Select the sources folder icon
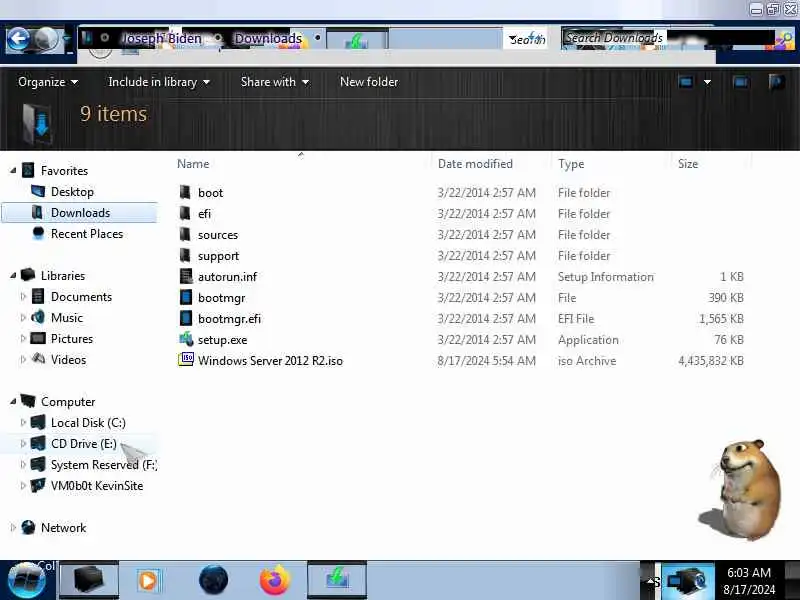 point(185,234)
